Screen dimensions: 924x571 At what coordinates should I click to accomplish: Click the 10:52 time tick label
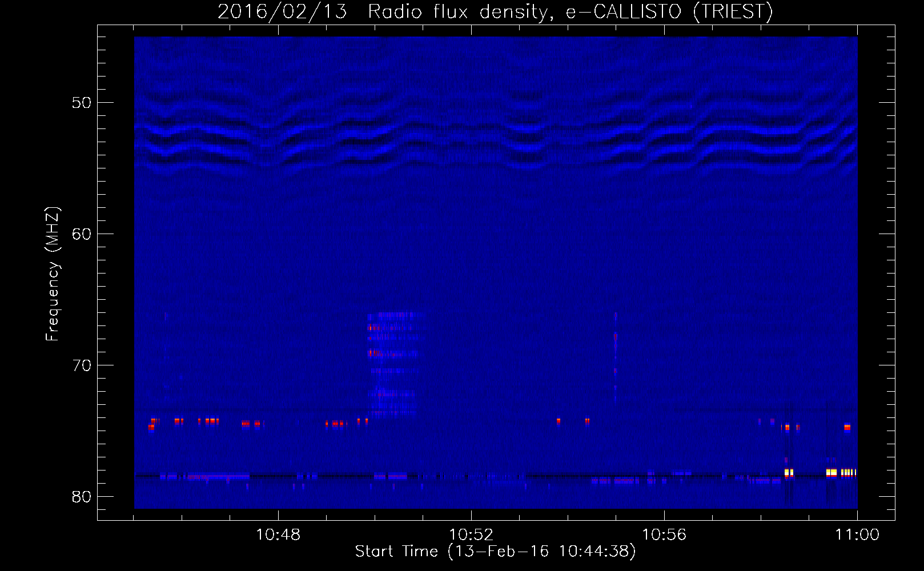point(471,535)
